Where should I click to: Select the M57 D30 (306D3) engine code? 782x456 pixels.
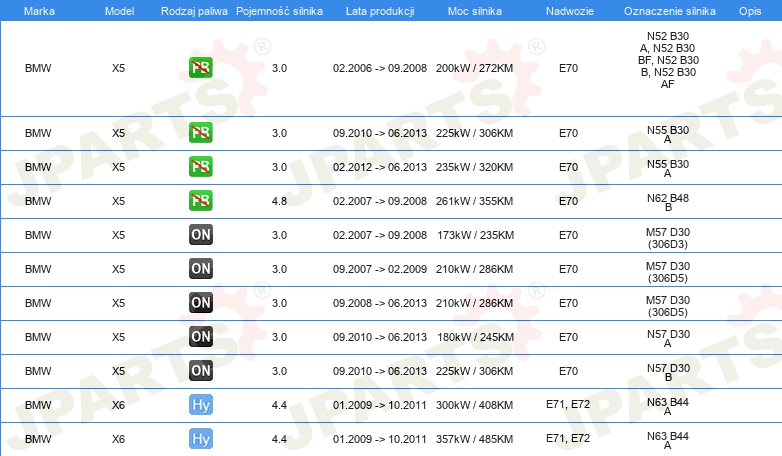pyautogui.click(x=668, y=238)
